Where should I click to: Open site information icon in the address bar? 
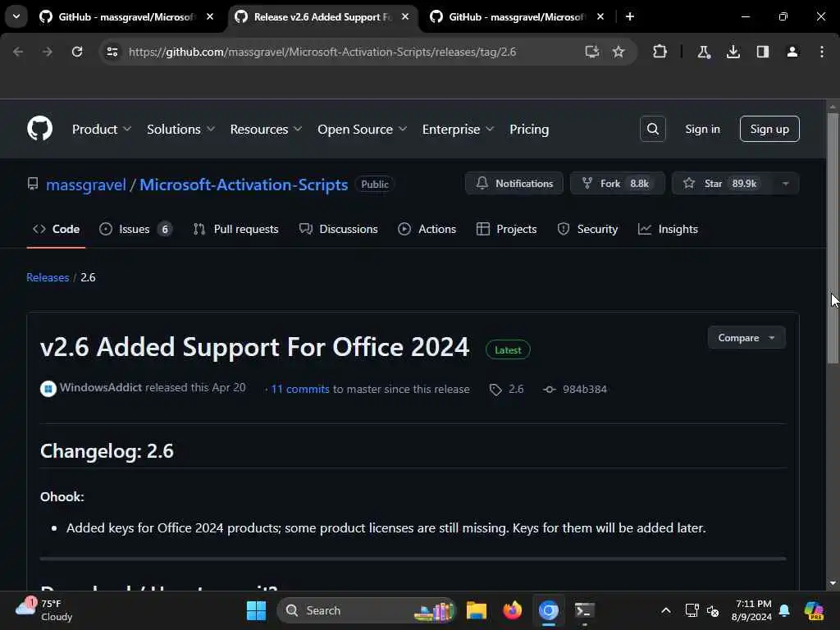point(112,52)
